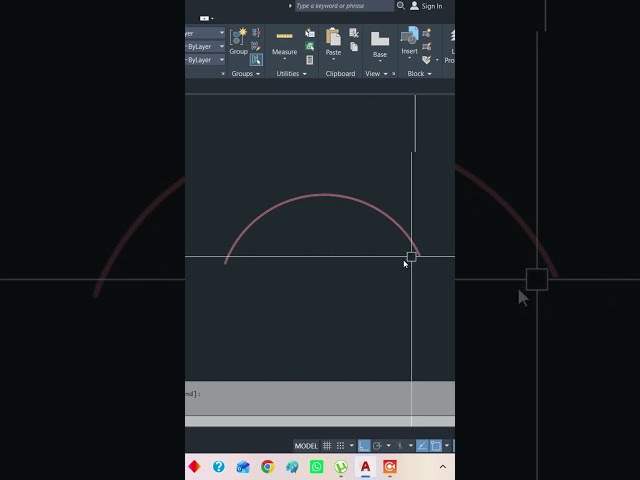This screenshot has width=640, height=480.
Task: Click the Edit Attributes icon in Block panel
Action: (x=427, y=60)
